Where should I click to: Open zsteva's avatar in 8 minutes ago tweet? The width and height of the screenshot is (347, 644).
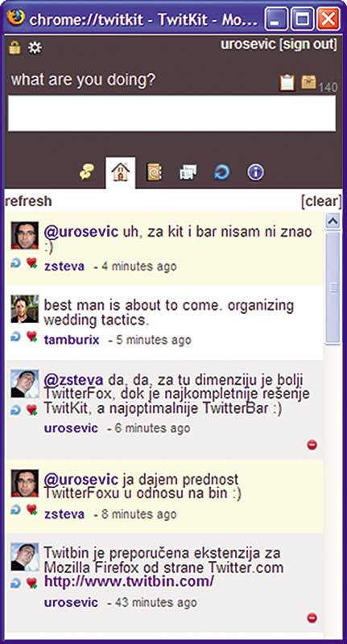[25, 483]
